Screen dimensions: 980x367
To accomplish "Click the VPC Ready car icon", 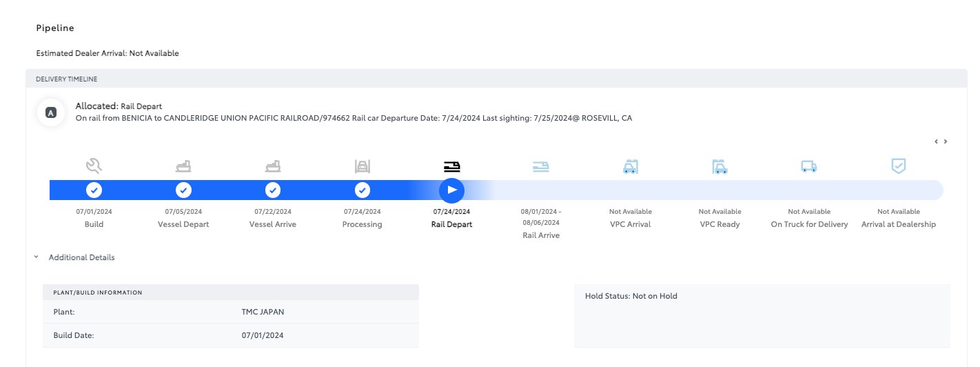I will [x=720, y=166].
